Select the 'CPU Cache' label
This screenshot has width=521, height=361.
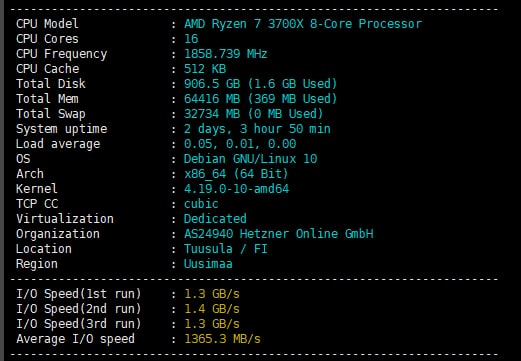47,69
